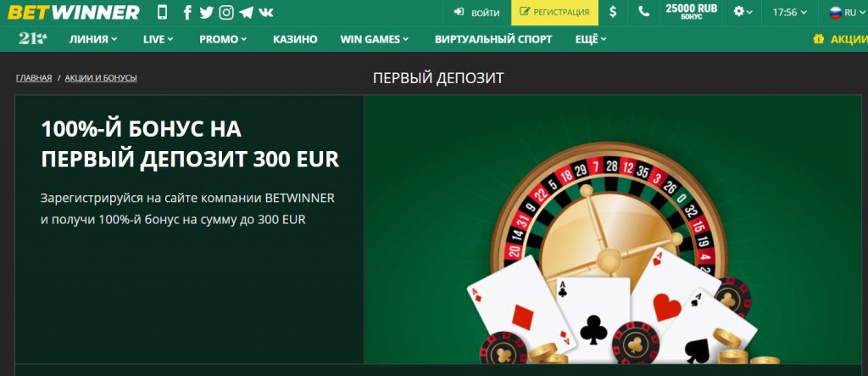
Task: Visit the Facebook page icon
Action: pyautogui.click(x=187, y=12)
